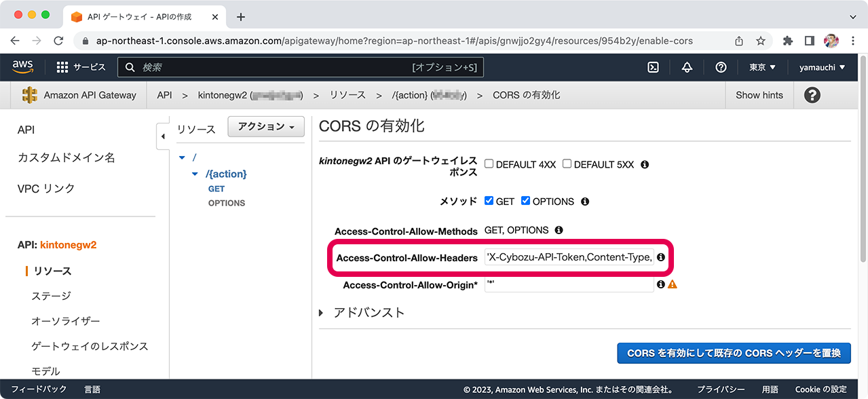Click the リソース breadcrumb link
Viewport: 868px width, 399px height.
tap(347, 95)
